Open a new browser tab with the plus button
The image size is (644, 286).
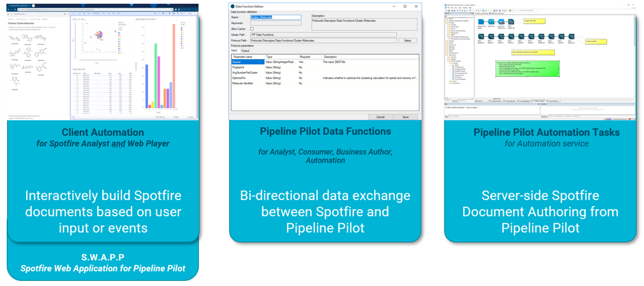(33, 5)
